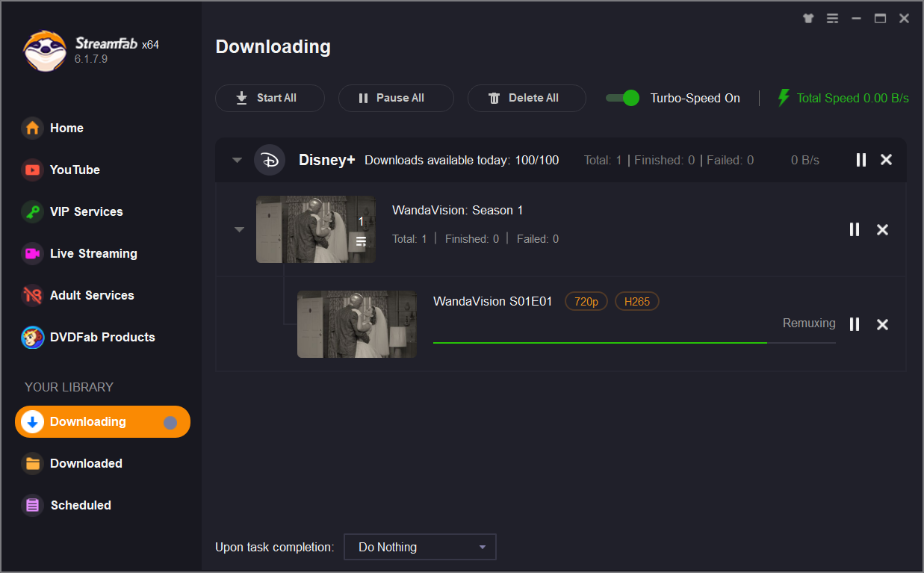Select Adult Services in the sidebar

click(92, 295)
